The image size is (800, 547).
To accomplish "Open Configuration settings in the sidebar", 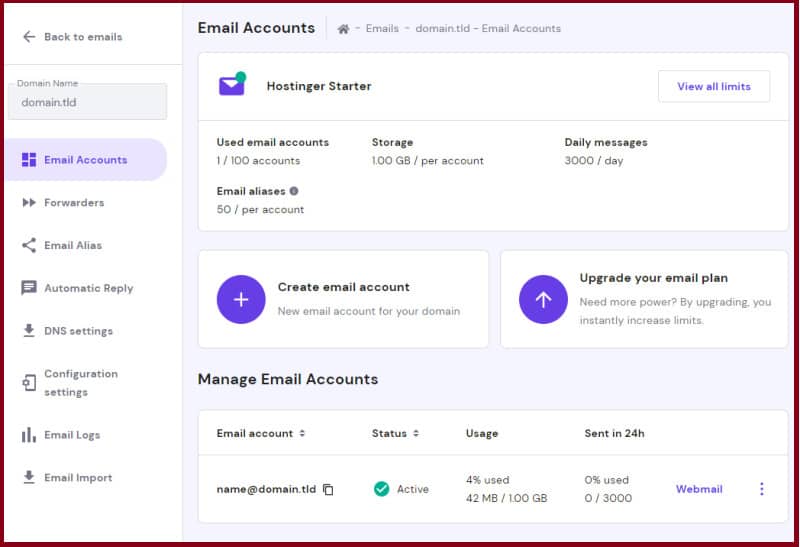I will (81, 383).
